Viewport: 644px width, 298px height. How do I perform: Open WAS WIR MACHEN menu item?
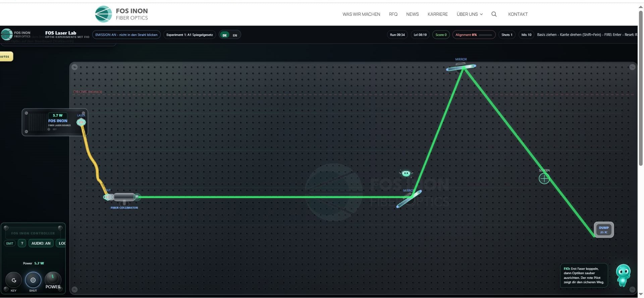click(x=361, y=14)
